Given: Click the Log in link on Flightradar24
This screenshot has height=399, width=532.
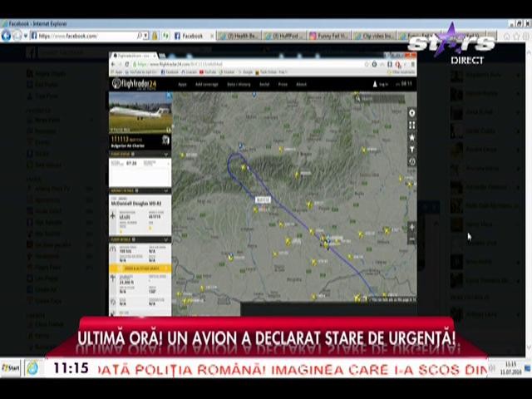Looking at the screenshot, I should click(381, 84).
